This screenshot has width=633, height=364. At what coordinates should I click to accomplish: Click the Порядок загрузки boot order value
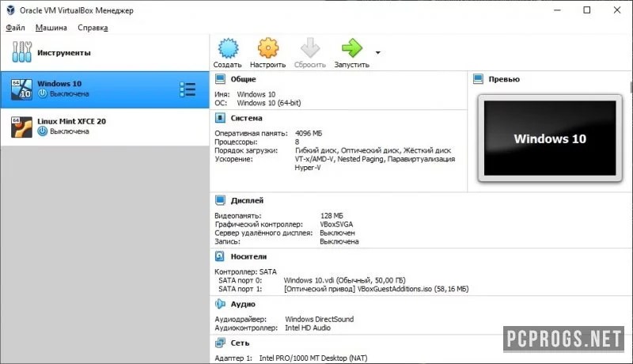tap(373, 150)
